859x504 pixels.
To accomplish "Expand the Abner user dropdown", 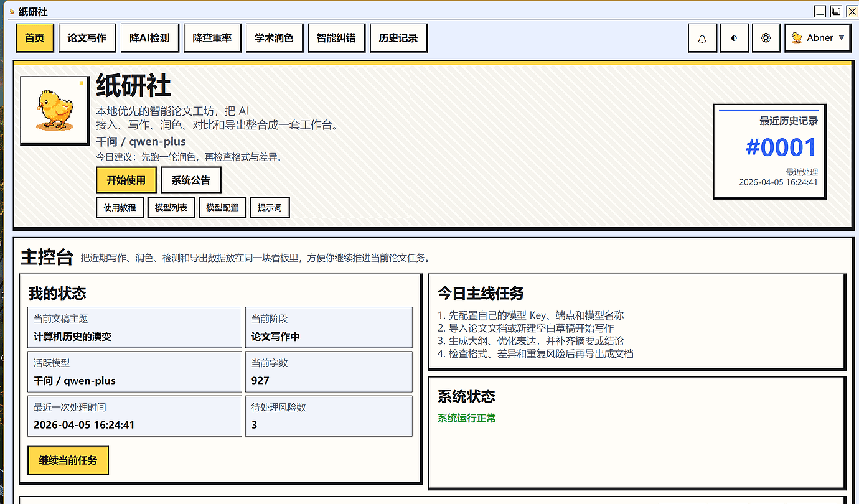I will tap(842, 38).
